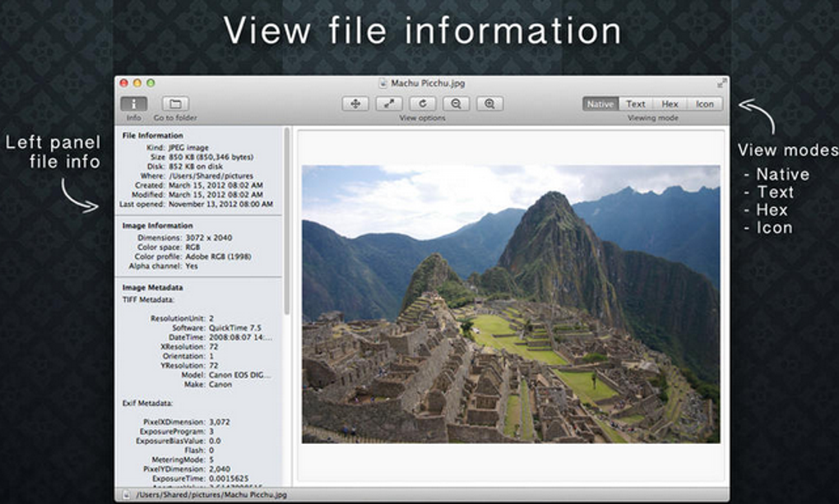
Task: Click the Size value 850 KB (850,346 bytes)
Action: [211, 157]
